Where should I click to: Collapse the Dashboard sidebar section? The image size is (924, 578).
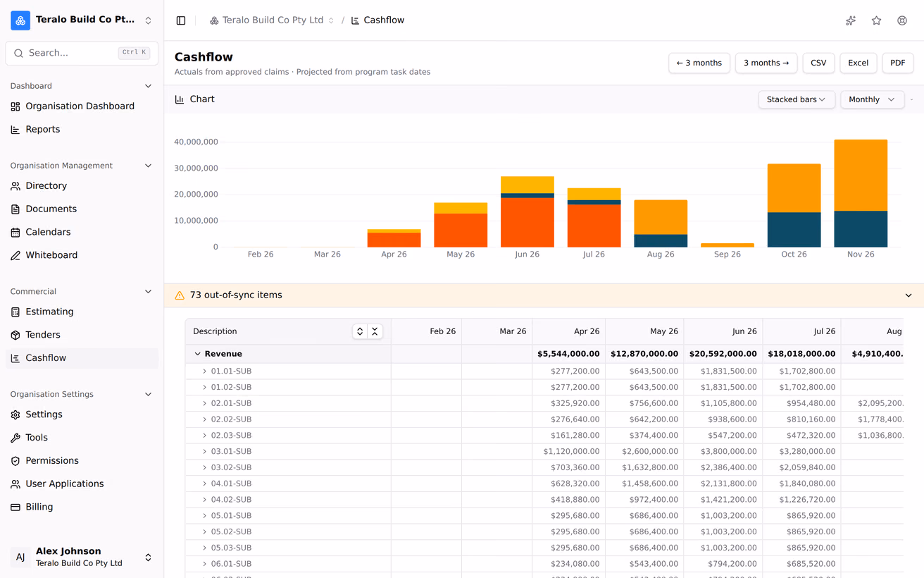click(x=148, y=86)
